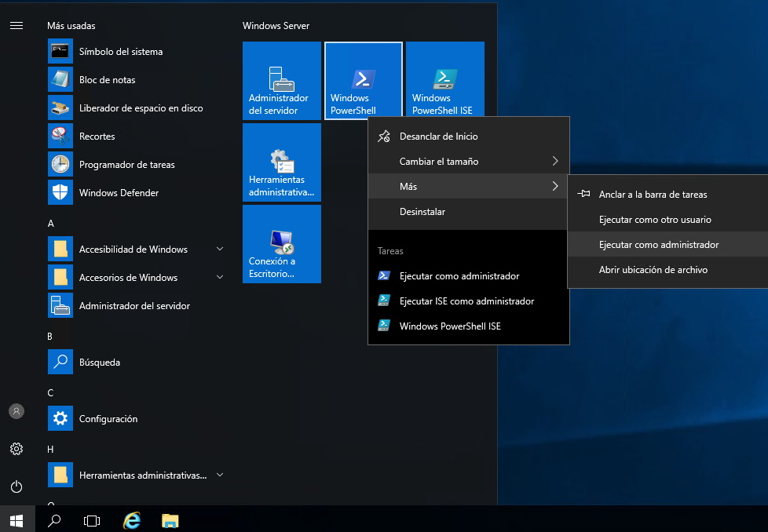
Task: Open Configuración gear icon in app list
Action: tap(60, 419)
